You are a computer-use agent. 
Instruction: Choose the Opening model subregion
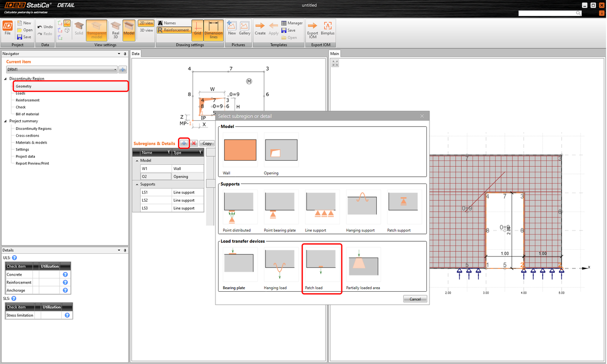point(281,150)
